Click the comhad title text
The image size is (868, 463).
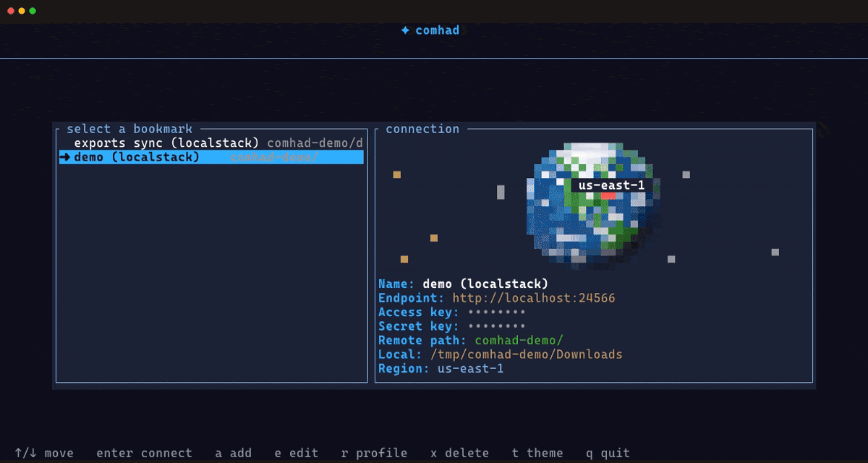click(437, 30)
